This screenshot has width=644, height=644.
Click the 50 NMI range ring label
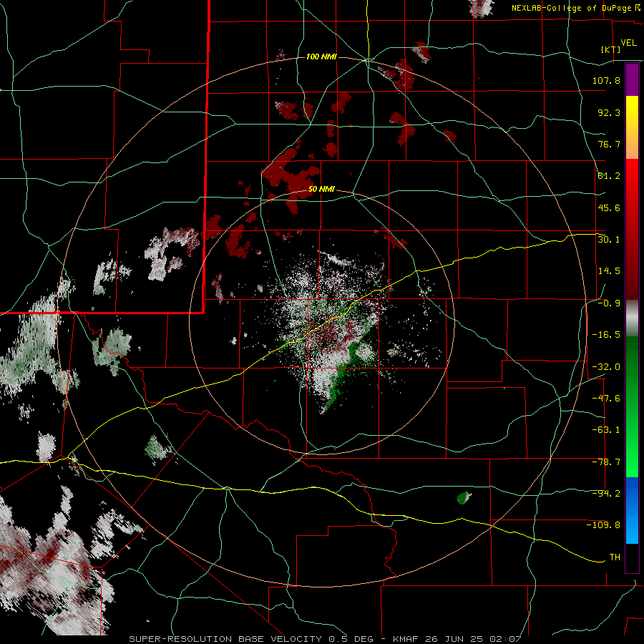click(x=321, y=190)
